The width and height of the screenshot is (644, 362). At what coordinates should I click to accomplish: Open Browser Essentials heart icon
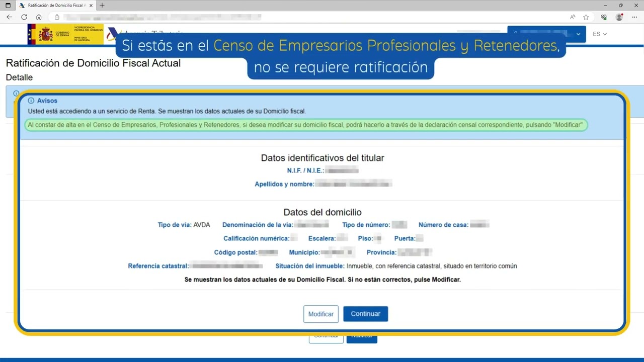[x=603, y=17]
